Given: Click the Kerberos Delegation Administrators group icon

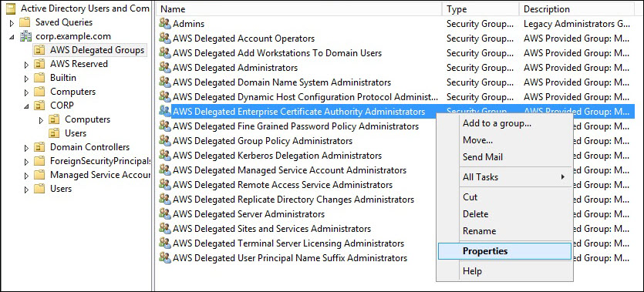Looking at the screenshot, I should click(x=165, y=156).
